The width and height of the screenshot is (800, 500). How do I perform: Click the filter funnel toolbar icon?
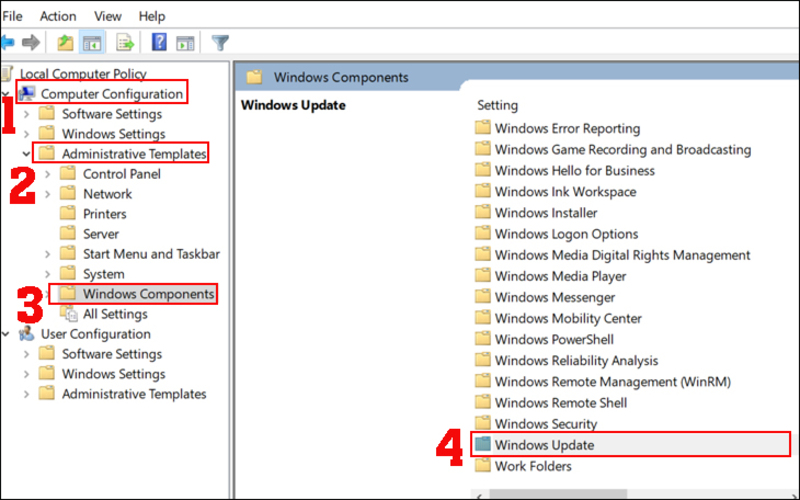click(220, 42)
